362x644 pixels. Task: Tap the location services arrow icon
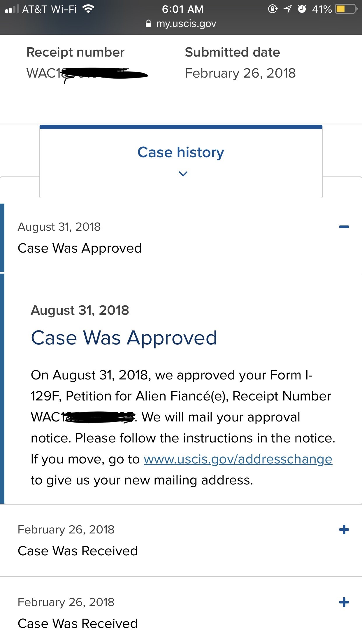tap(288, 9)
